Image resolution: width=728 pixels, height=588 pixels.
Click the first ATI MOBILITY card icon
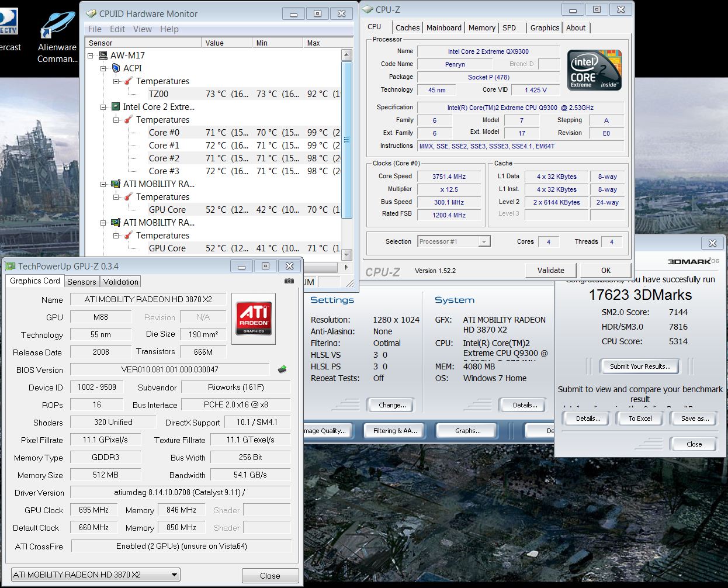[116, 184]
